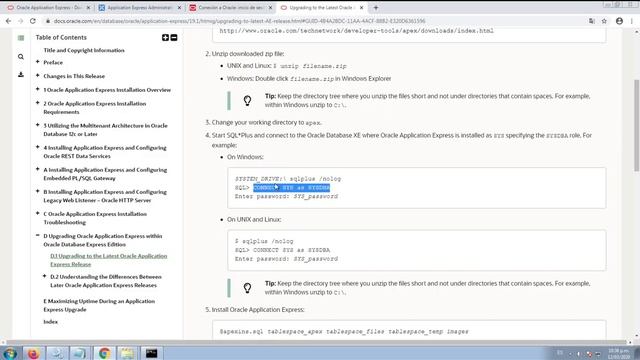Open the Preface link in contents
This screenshot has height=360, width=640.
point(53,62)
